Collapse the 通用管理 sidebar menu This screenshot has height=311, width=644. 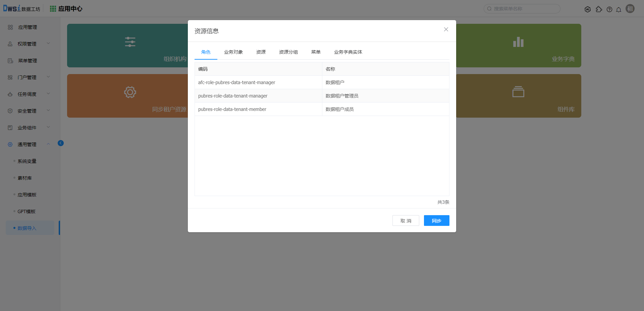(x=27, y=144)
